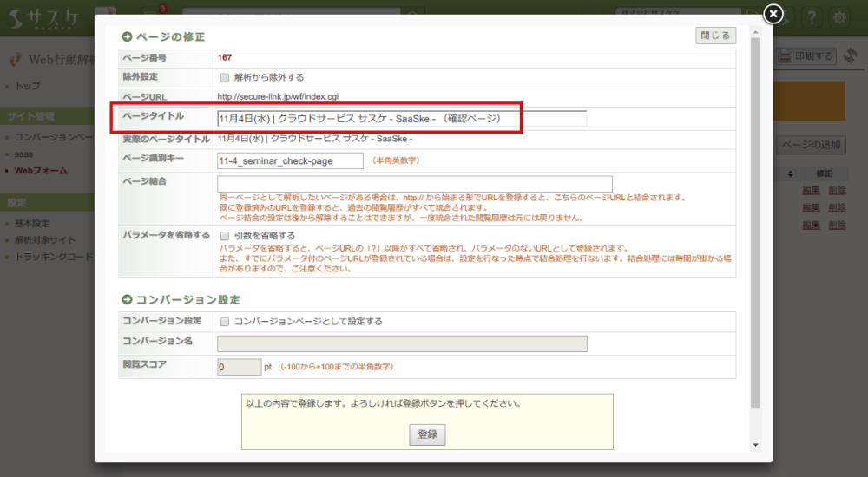Select トップ in the left sidebar
The height and width of the screenshot is (477, 868).
click(28, 87)
